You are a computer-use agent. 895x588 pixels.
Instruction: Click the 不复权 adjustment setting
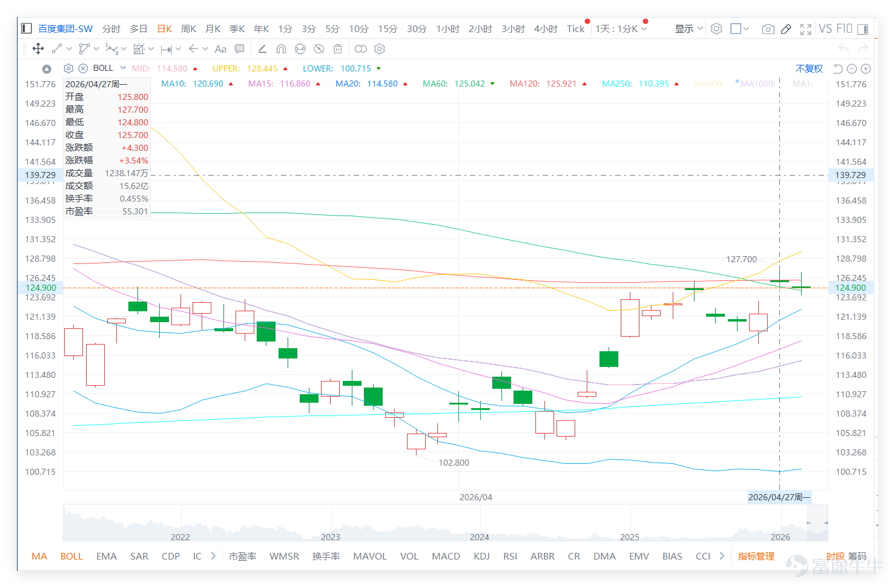809,68
